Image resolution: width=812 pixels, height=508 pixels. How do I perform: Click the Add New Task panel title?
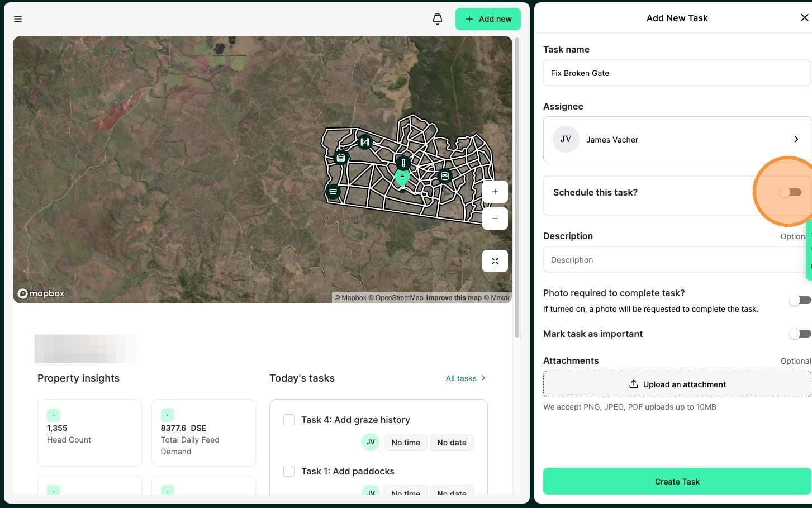click(x=677, y=18)
